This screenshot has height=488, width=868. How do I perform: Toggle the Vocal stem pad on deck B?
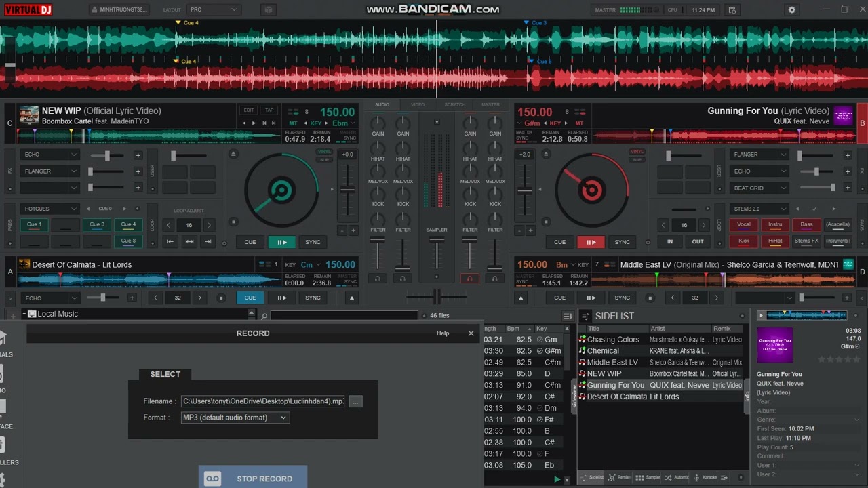pyautogui.click(x=744, y=224)
